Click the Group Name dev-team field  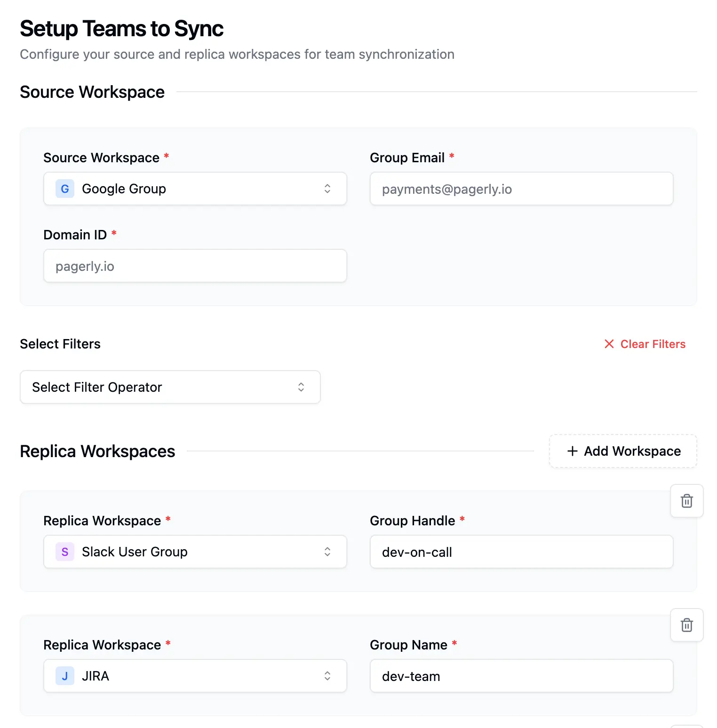coord(521,676)
